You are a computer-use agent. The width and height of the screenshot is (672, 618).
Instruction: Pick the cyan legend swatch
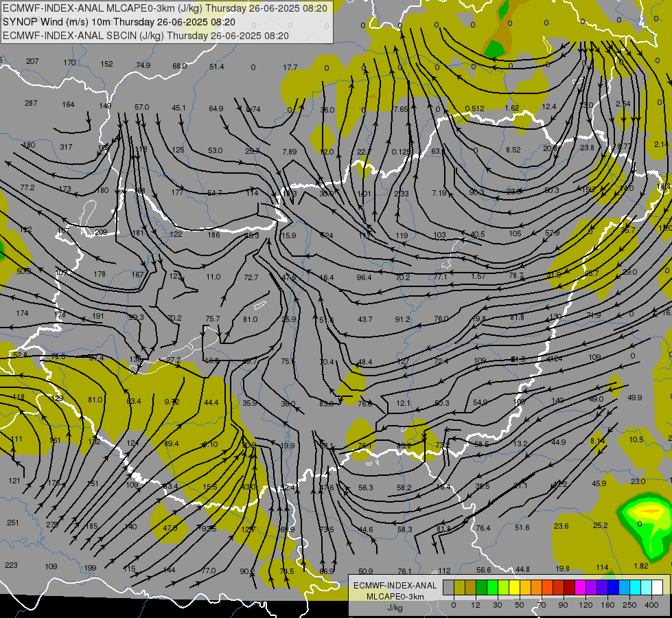[x=635, y=588]
